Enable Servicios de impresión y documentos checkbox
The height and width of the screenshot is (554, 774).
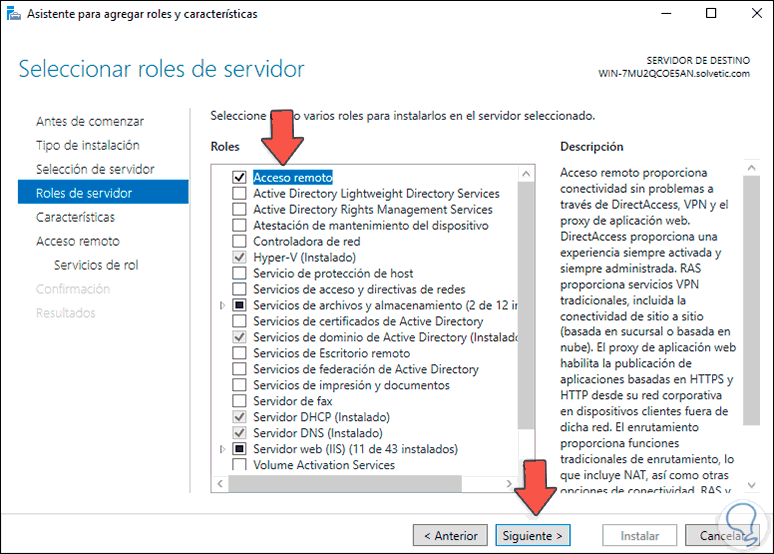(x=239, y=385)
